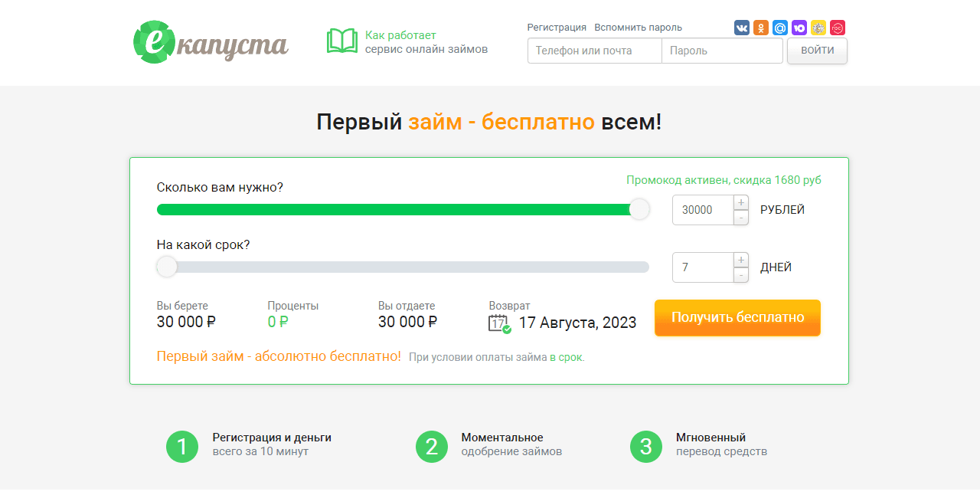Click Вспомнить пароль to recover password
This screenshot has height=495, width=980.
(x=638, y=27)
